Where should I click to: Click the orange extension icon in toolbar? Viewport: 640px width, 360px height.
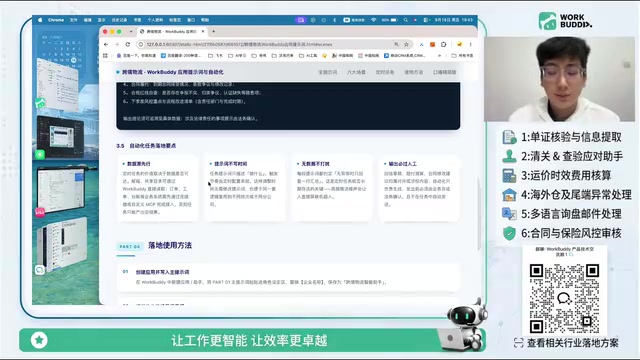click(432, 44)
